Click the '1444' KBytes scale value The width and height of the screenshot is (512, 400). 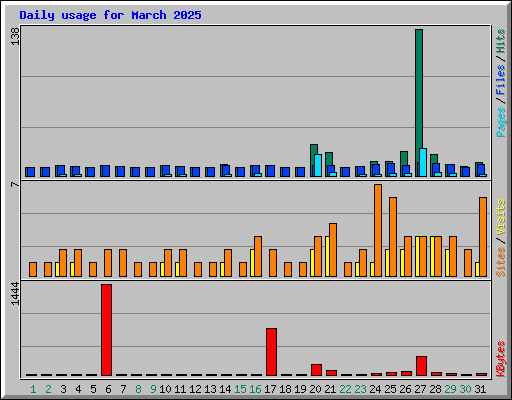(15, 293)
